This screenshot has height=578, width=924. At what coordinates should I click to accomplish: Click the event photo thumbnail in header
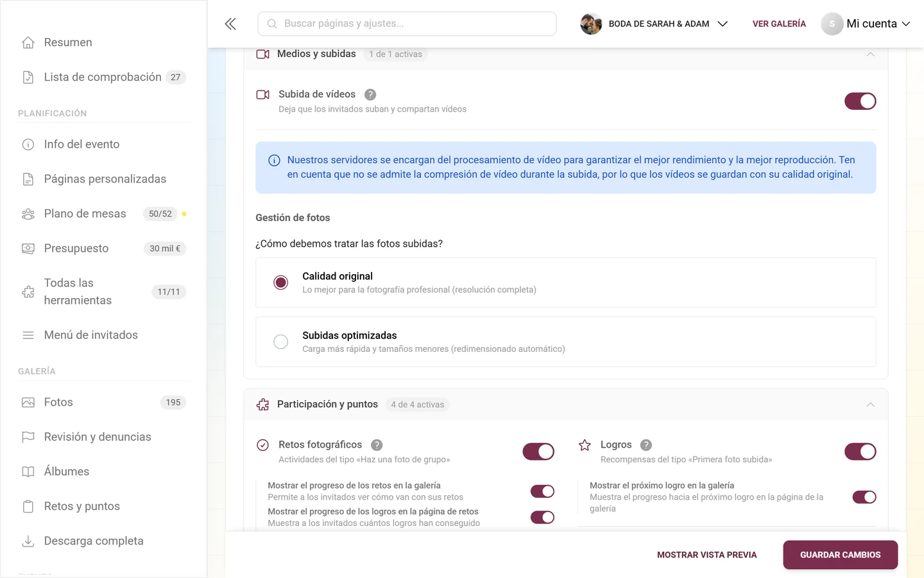point(591,24)
